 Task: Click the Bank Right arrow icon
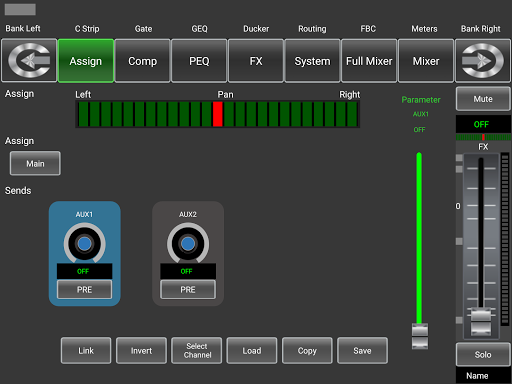pyautogui.click(x=483, y=60)
